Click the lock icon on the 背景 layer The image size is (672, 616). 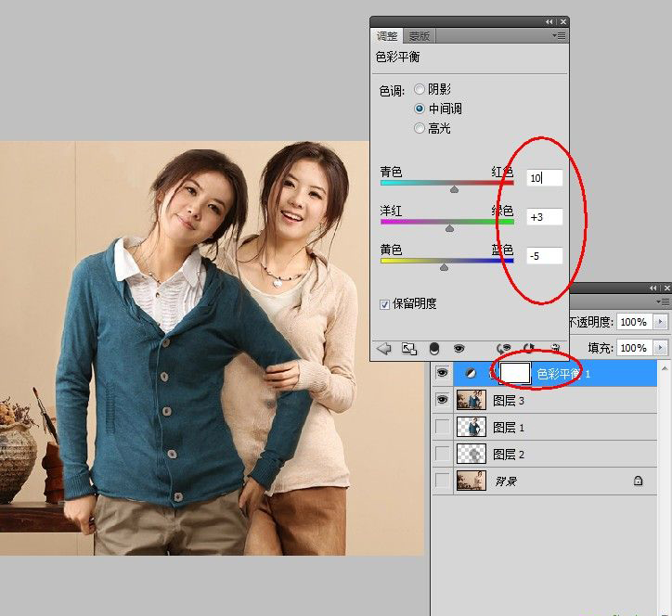639,481
